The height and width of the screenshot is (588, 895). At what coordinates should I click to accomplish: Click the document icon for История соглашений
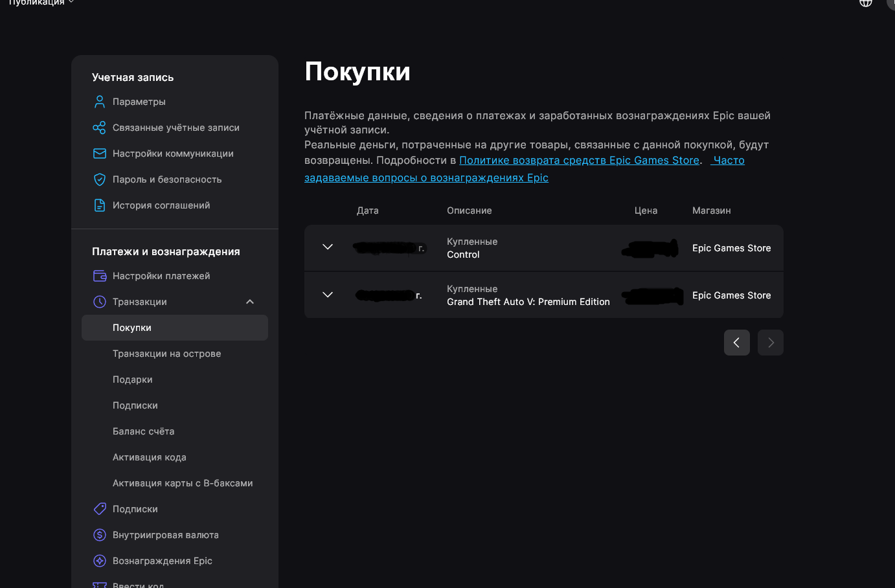(99, 205)
